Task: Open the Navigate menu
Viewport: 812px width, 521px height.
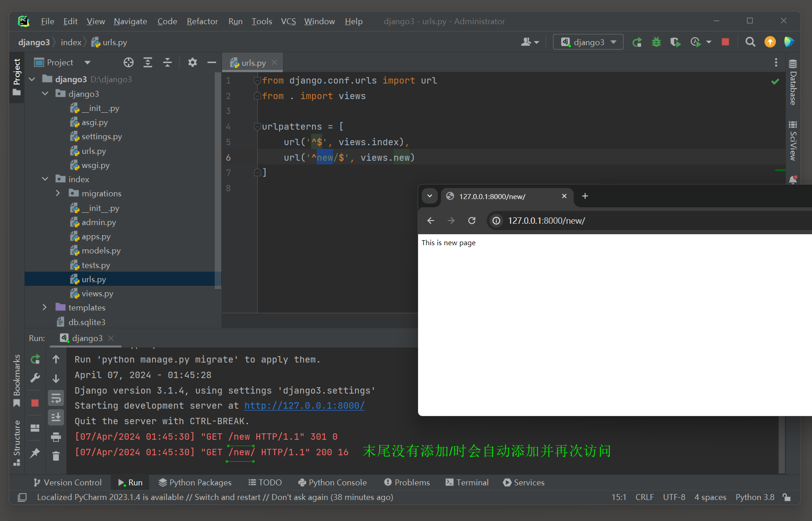Action: (x=130, y=21)
